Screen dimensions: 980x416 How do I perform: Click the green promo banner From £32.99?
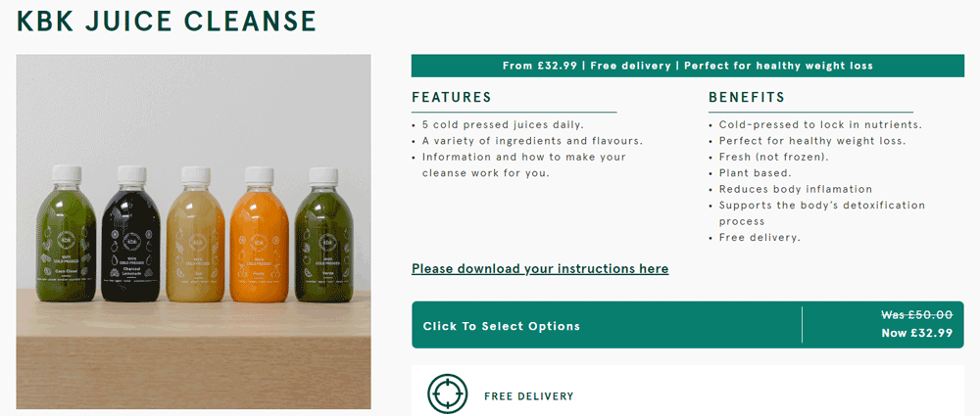(688, 66)
